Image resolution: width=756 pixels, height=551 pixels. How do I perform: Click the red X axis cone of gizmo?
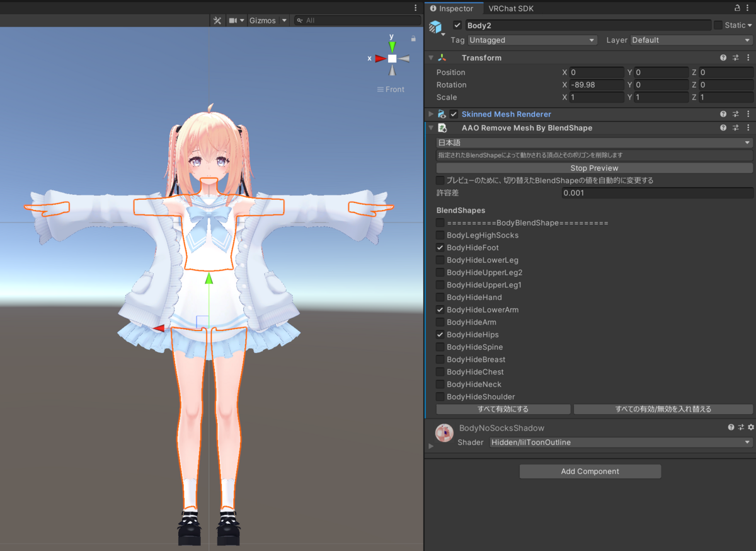point(380,58)
